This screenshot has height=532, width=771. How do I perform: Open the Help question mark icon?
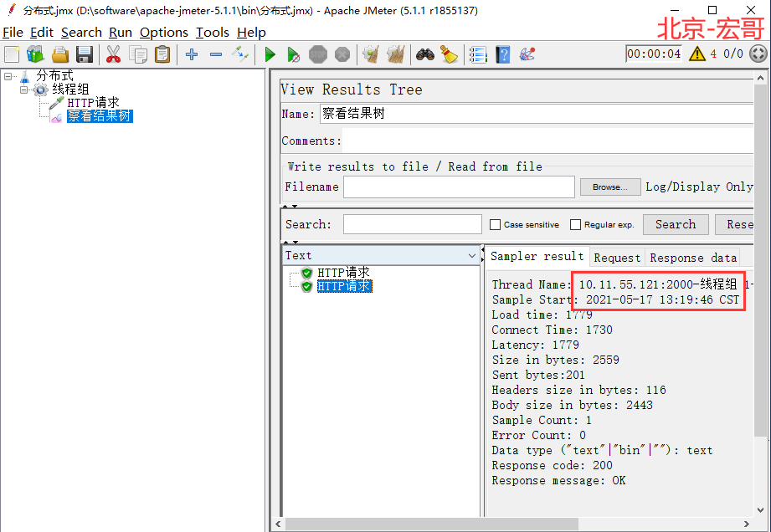(x=502, y=54)
